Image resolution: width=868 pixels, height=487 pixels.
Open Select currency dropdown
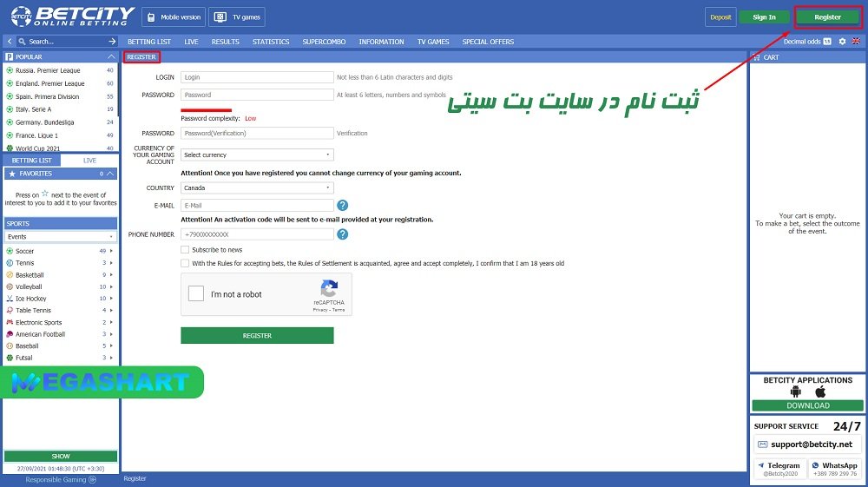click(x=257, y=155)
